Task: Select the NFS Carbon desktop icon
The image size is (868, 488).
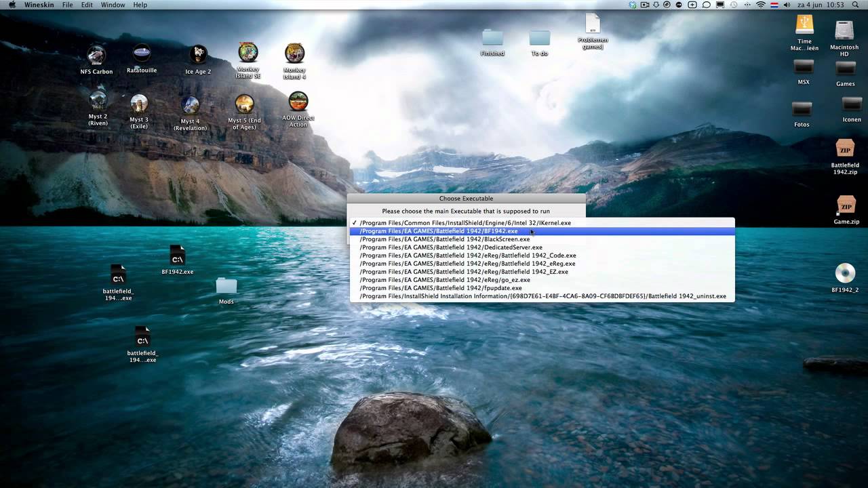Action: pos(96,55)
